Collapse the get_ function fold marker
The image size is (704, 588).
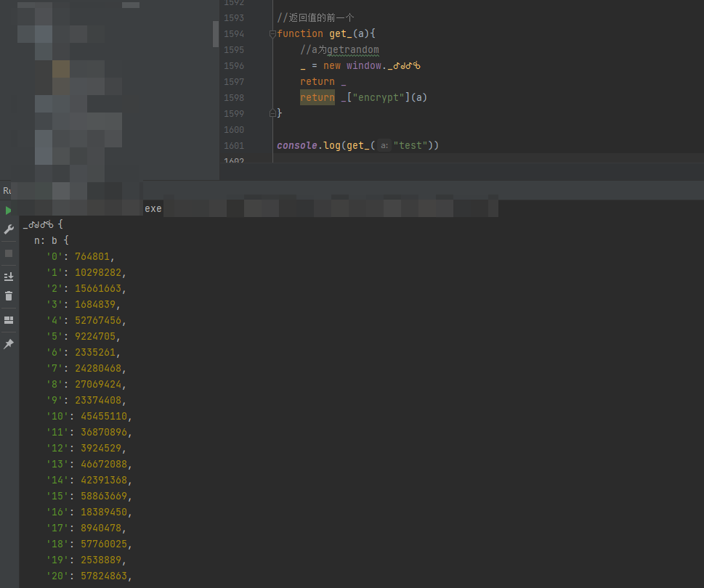pyautogui.click(x=272, y=34)
